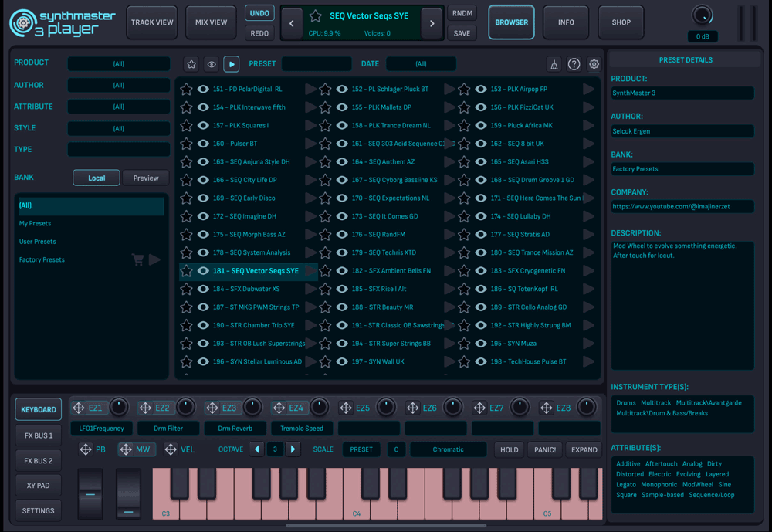
Task: Open the STYLE filter dropdown
Action: click(x=119, y=129)
